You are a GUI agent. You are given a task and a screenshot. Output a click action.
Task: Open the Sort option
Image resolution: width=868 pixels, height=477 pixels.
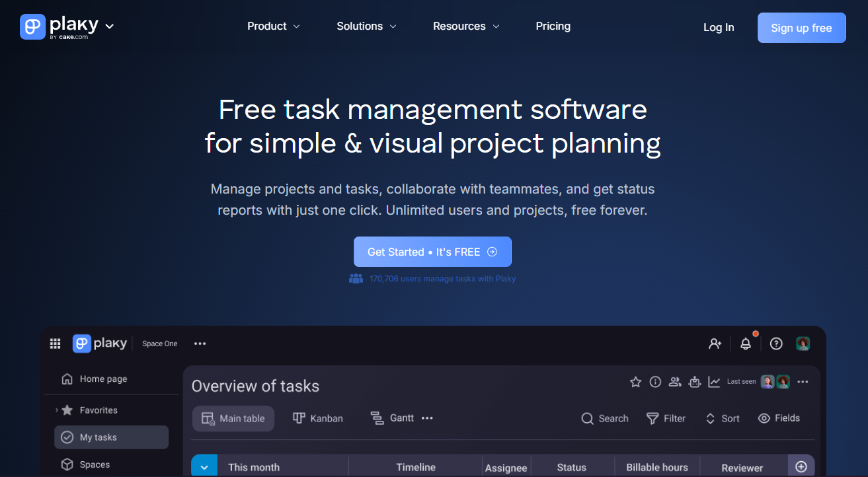(722, 418)
